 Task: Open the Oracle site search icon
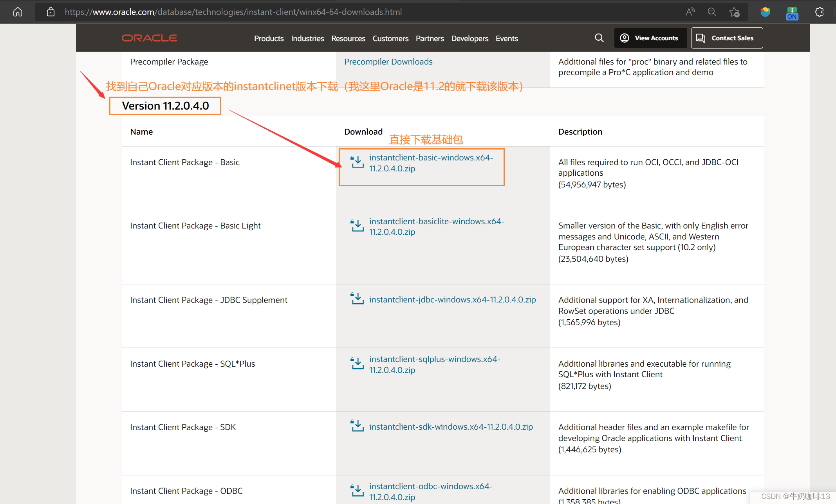click(x=599, y=38)
